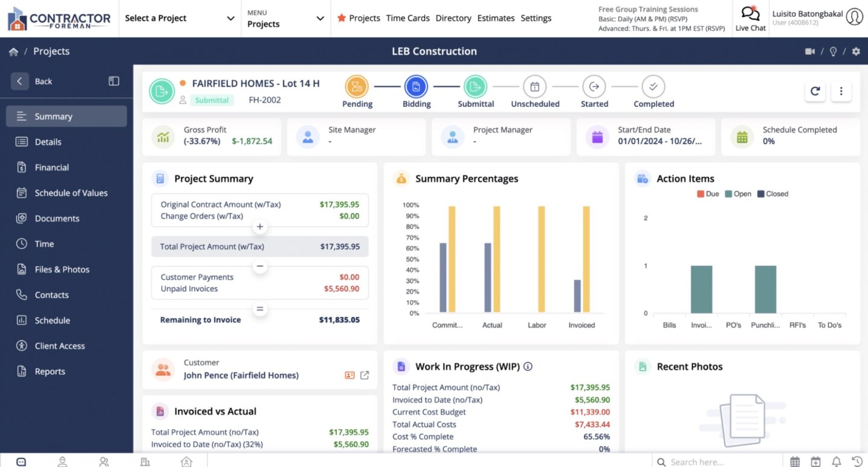This screenshot has width=868, height=467.
Task: Select the Bidding status stage
Action: 416,92
